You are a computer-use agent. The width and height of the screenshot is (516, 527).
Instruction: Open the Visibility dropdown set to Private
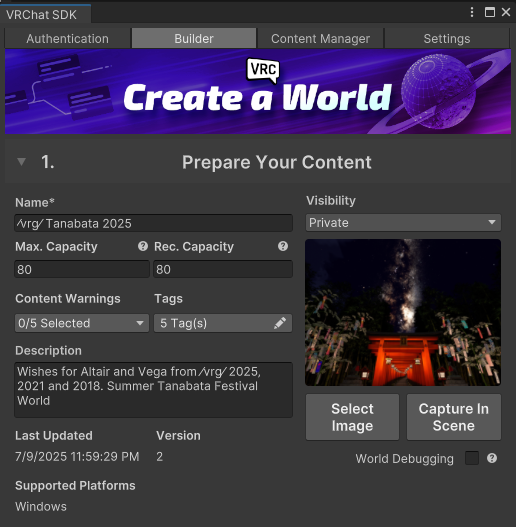403,222
